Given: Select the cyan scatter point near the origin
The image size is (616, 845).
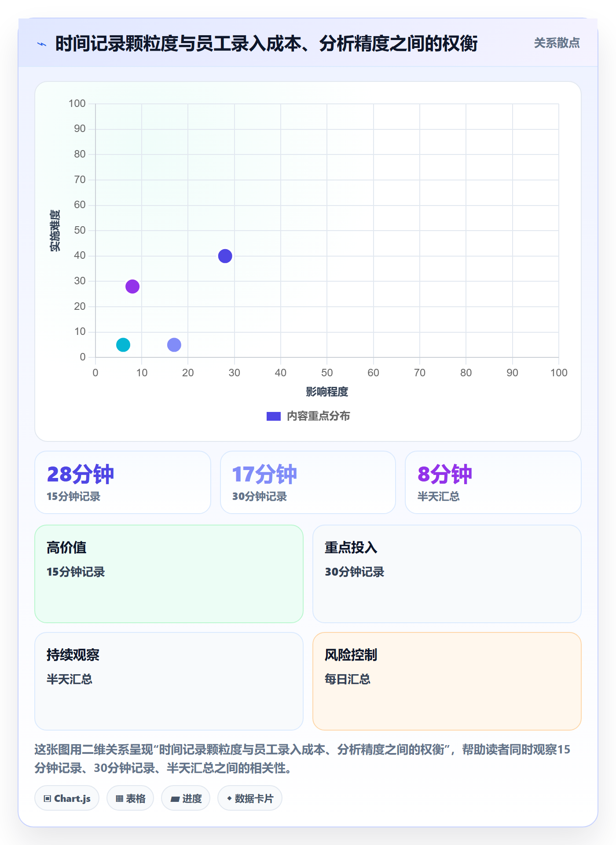Looking at the screenshot, I should [123, 345].
